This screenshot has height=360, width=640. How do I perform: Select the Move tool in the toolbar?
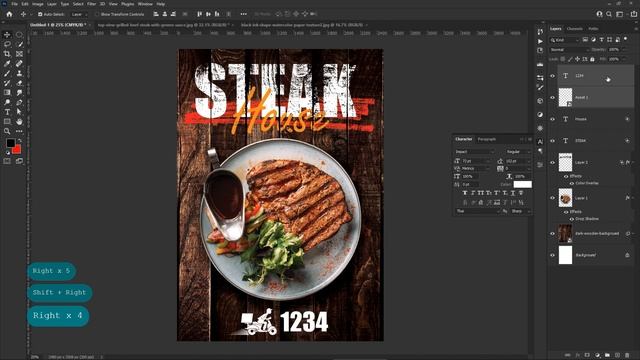coord(7,35)
